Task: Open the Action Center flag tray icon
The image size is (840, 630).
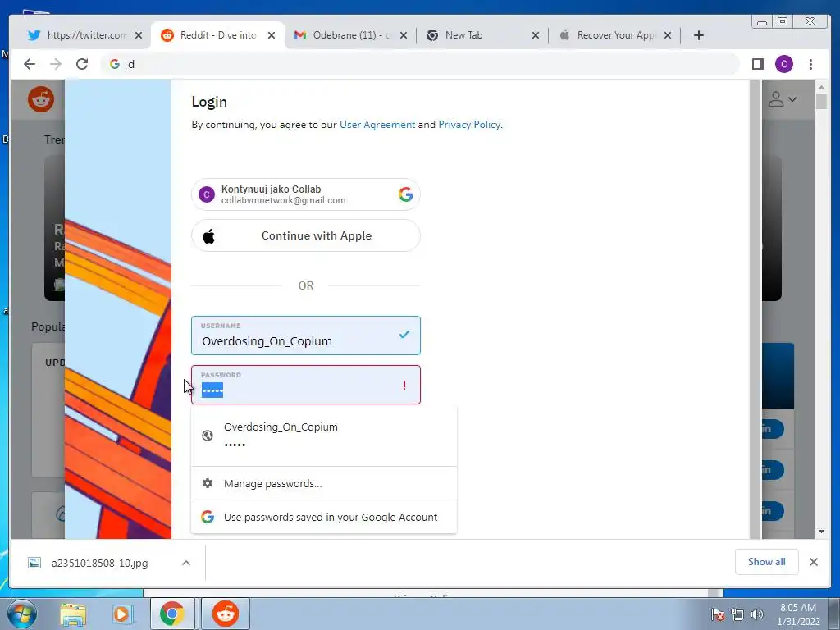Action: [718, 614]
